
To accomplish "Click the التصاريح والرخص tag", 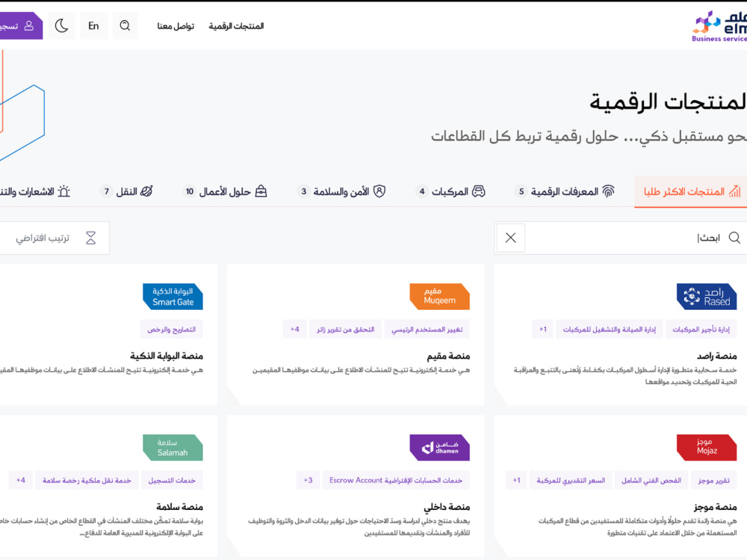I will pyautogui.click(x=172, y=329).
